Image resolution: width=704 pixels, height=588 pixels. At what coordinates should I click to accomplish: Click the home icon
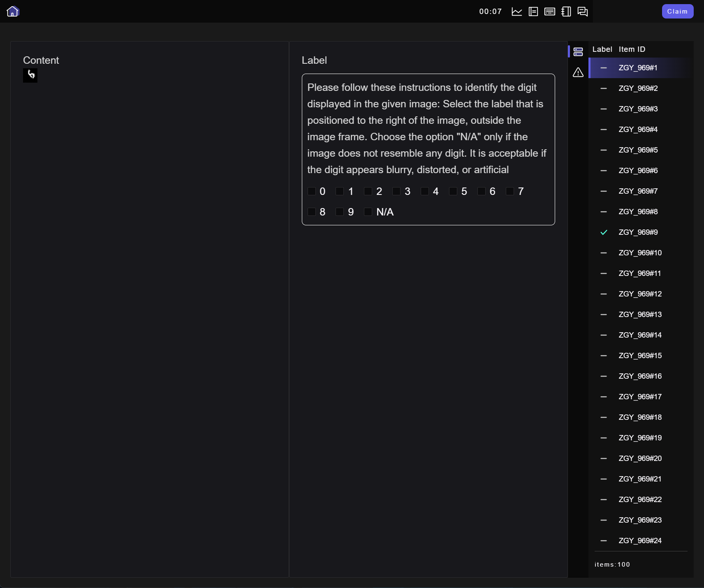tap(13, 11)
